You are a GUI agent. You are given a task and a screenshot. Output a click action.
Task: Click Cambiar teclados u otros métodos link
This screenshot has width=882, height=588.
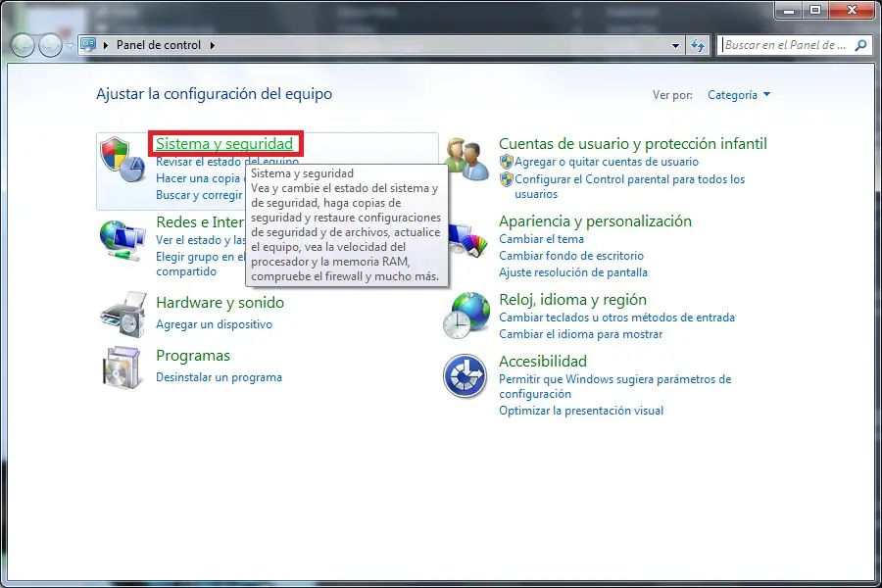point(616,318)
